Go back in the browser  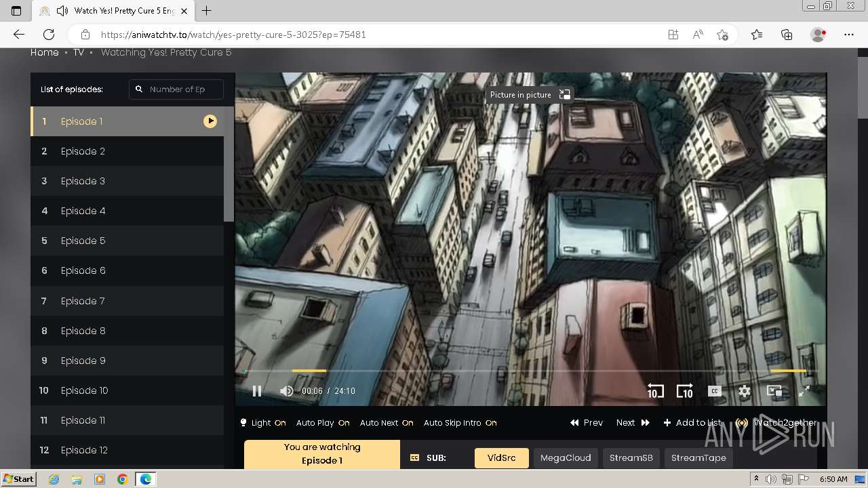point(19,35)
